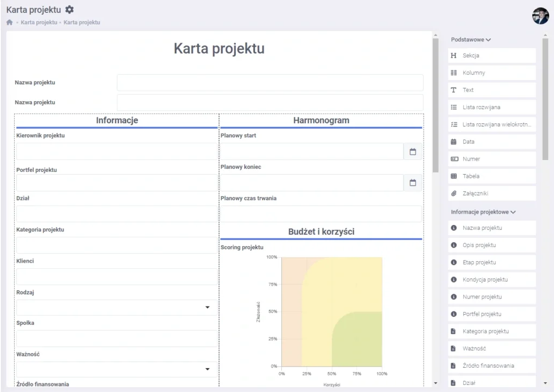This screenshot has width=554, height=392.
Task: Select the Numer field component
Action: [x=492, y=159]
